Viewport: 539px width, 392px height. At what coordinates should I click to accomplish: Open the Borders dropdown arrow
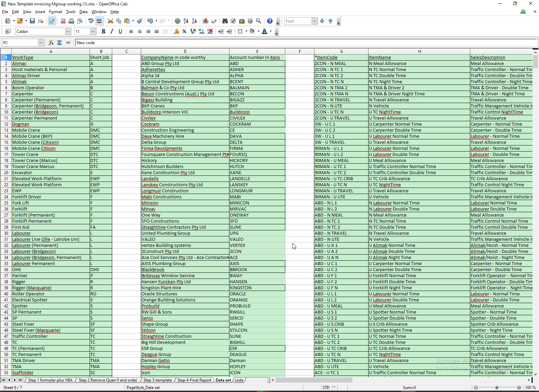click(246, 31)
